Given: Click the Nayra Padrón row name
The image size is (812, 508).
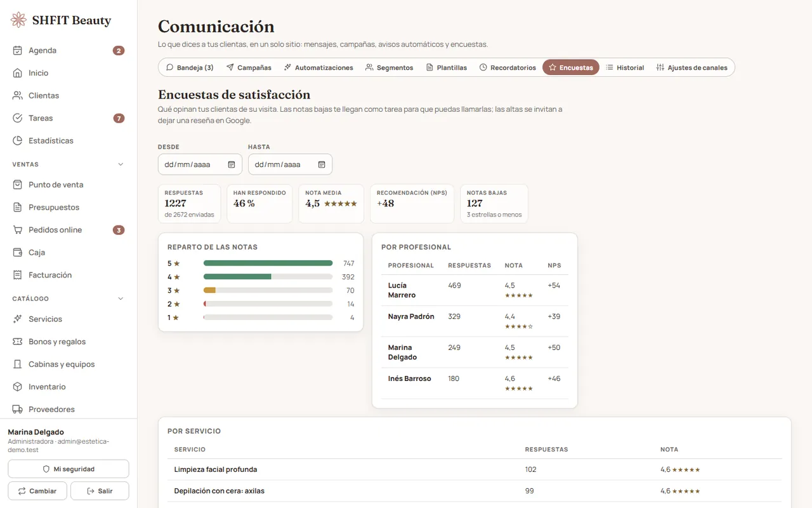Looking at the screenshot, I should pos(411,316).
